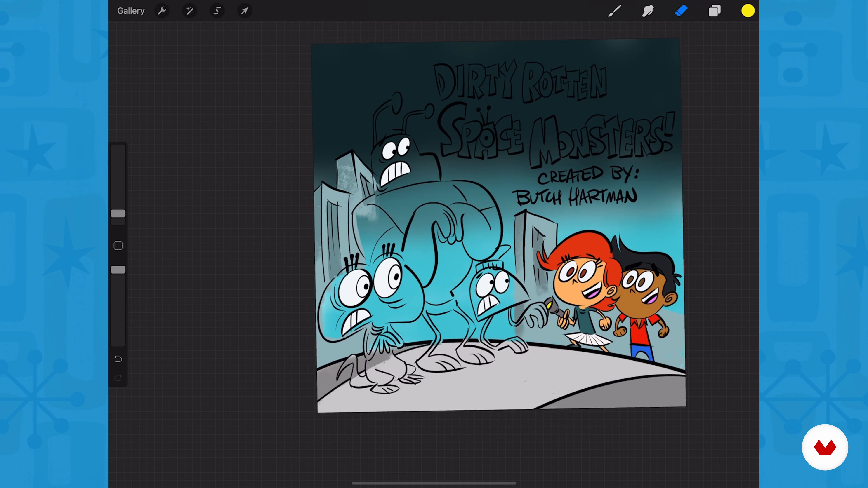The width and height of the screenshot is (868, 488).
Task: Open the Layers panel
Action: pyautogui.click(x=715, y=11)
